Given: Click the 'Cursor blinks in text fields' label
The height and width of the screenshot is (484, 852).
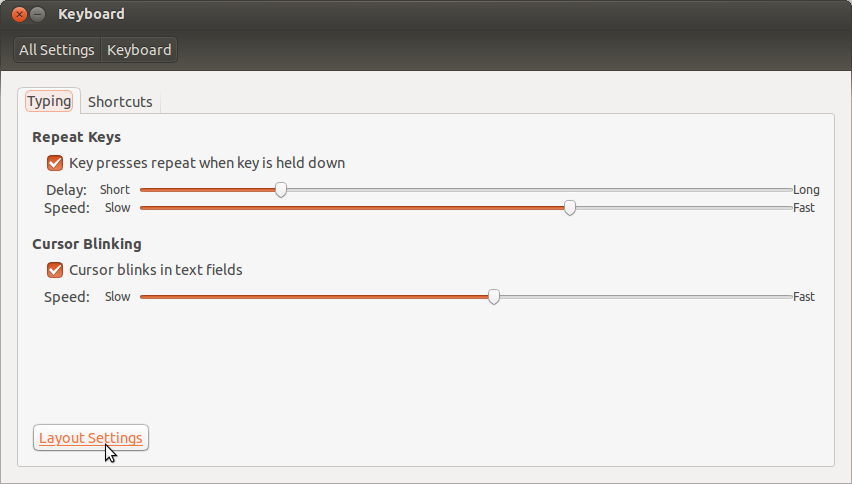Looking at the screenshot, I should tap(155, 270).
